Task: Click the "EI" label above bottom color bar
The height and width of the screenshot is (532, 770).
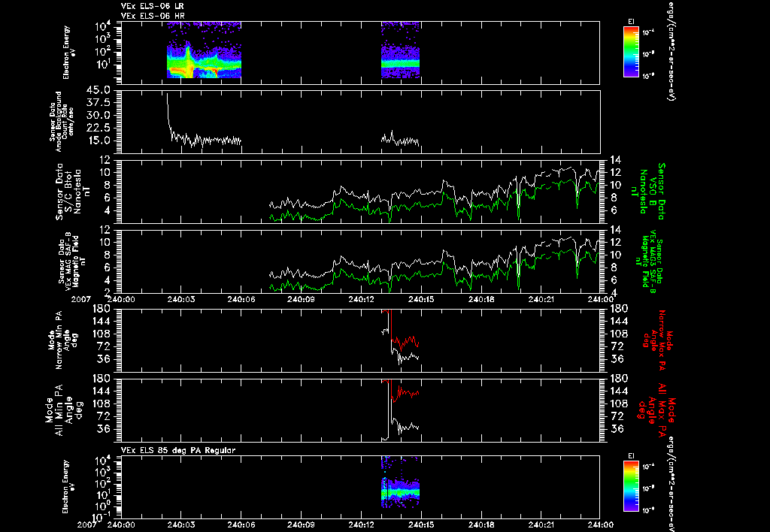Action: coord(631,456)
